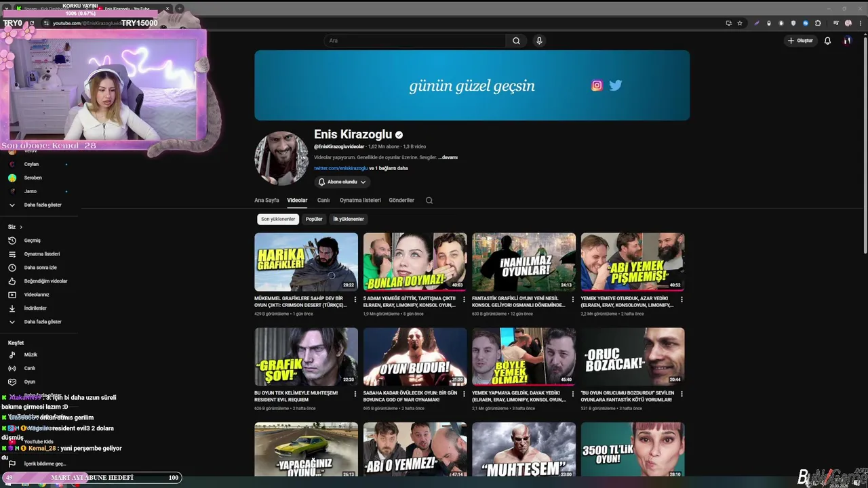Open Canlı under Keşfet

tap(29, 368)
